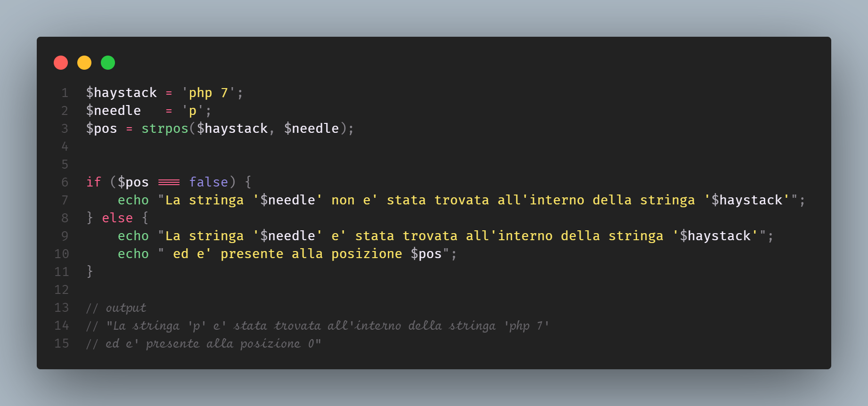Click line number 1 in gutter

point(65,93)
